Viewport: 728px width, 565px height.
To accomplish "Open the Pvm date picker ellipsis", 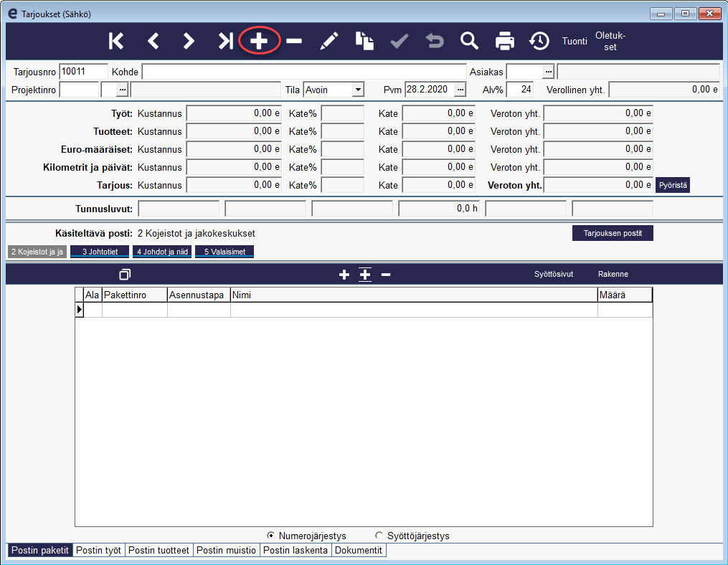I will click(460, 90).
